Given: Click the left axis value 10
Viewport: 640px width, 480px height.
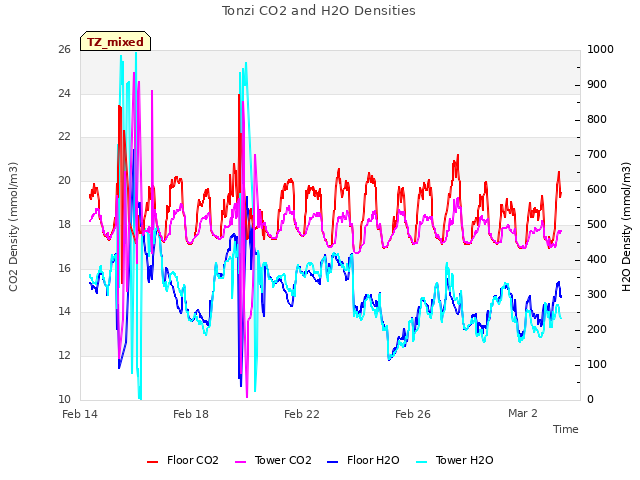Looking at the screenshot, I should pyautogui.click(x=64, y=399).
